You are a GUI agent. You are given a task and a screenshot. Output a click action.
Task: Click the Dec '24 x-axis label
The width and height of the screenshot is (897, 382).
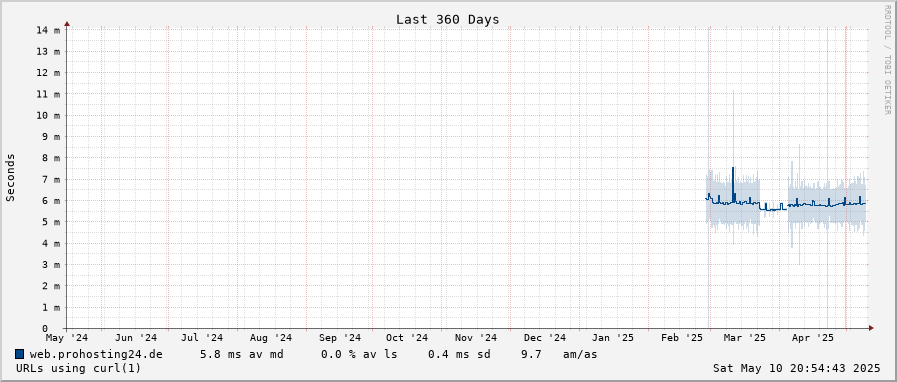click(545, 338)
